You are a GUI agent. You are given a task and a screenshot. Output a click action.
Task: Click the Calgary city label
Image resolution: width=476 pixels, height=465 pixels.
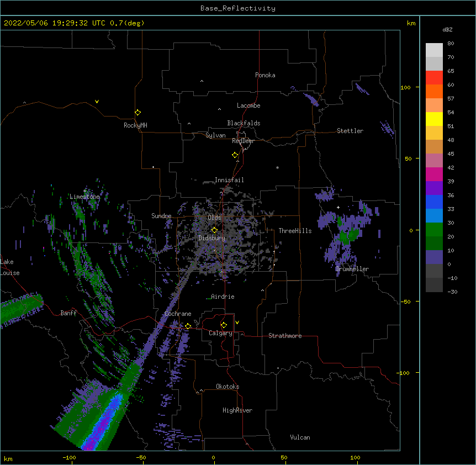point(220,333)
